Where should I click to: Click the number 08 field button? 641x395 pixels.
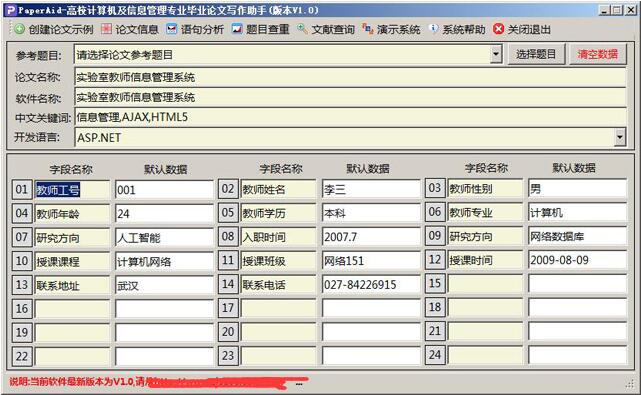[228, 236]
